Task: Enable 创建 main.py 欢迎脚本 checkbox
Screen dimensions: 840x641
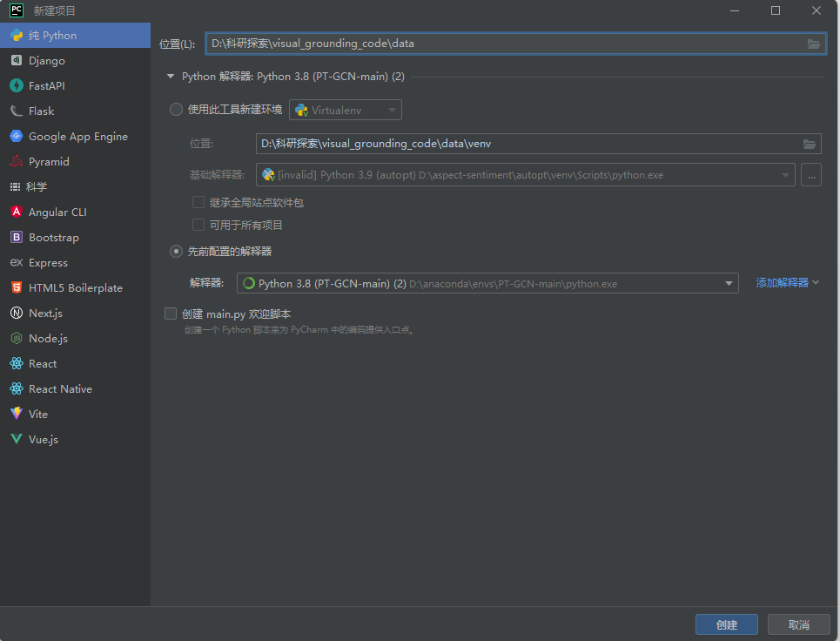Action: (171, 314)
